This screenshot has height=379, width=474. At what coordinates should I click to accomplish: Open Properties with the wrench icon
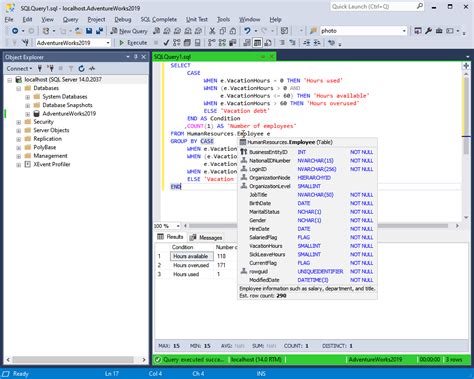click(x=428, y=31)
